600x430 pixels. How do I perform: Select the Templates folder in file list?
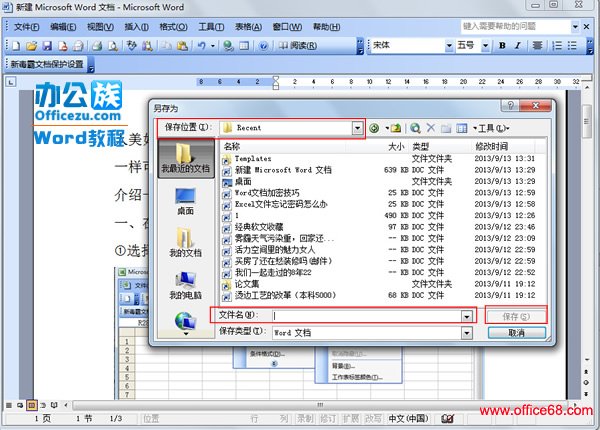click(x=253, y=159)
